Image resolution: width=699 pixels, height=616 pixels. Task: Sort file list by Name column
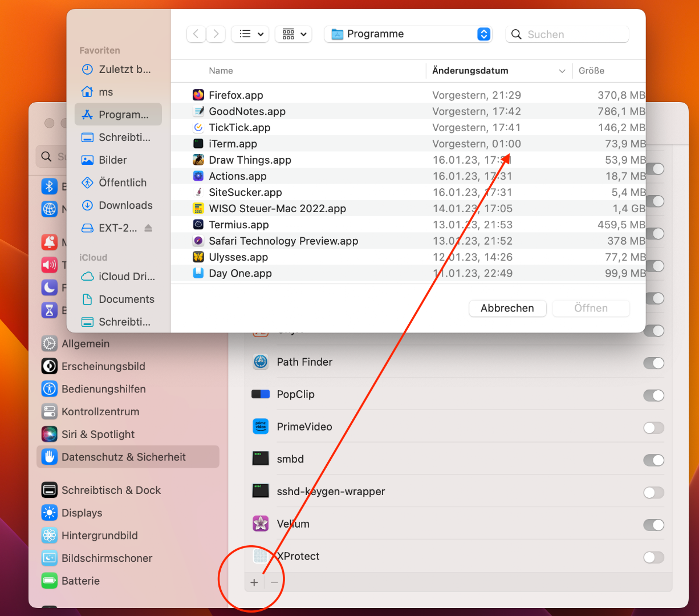click(x=221, y=71)
